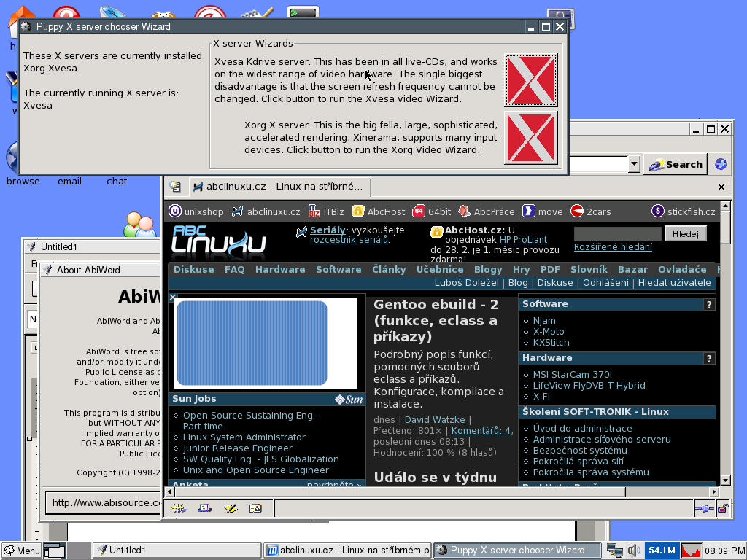Open the Diskuse menu on abclinuxu page
This screenshot has height=560, width=747.
[193, 270]
